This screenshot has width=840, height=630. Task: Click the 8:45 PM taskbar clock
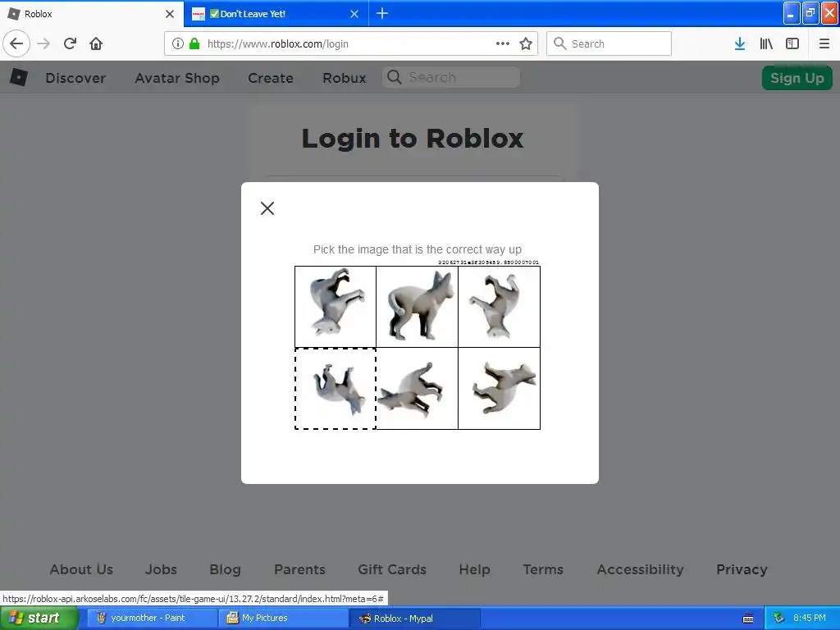[810, 619]
